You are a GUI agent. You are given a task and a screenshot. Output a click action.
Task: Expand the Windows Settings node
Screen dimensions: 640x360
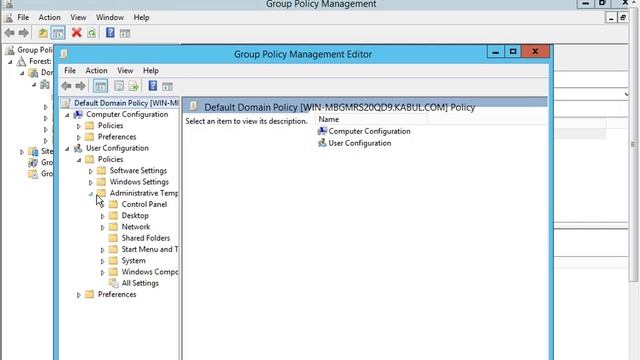91,182
